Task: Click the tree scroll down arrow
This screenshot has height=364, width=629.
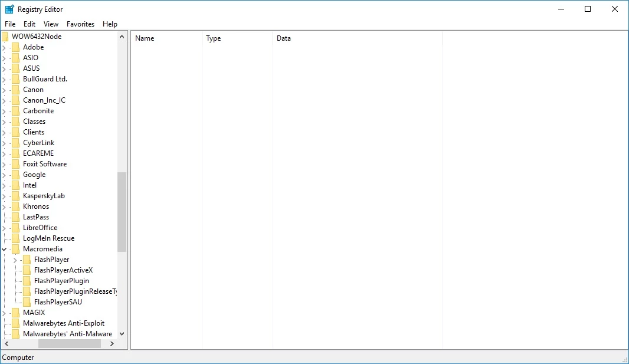Action: click(x=122, y=334)
